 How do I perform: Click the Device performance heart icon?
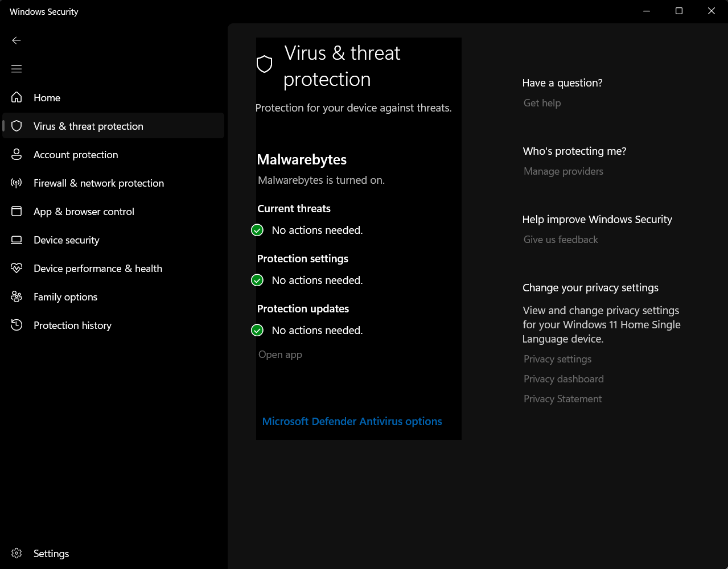coord(17,269)
